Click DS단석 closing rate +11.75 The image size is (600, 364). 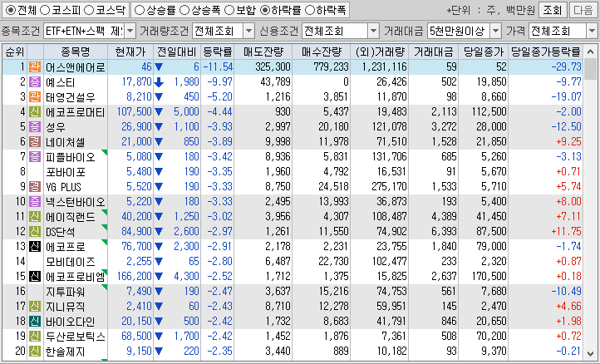pos(566,231)
